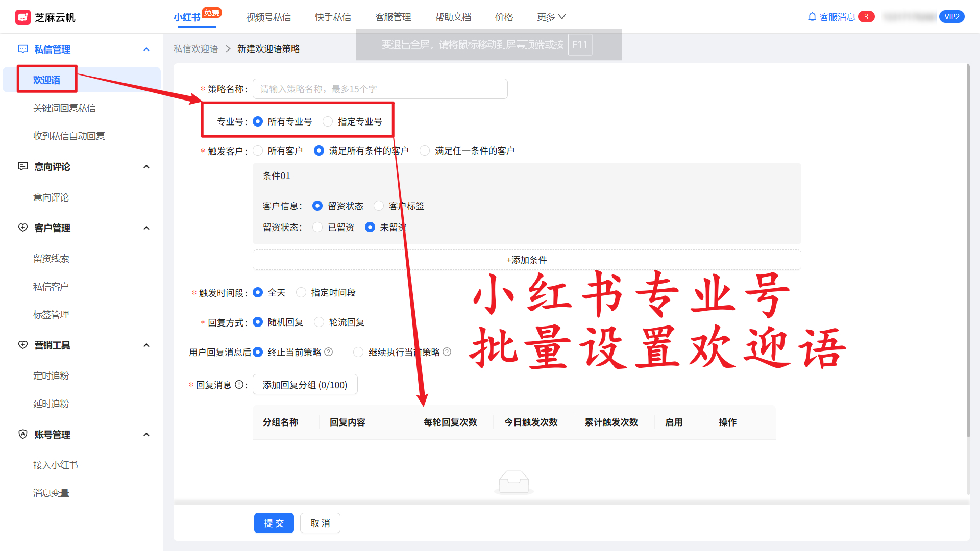The width and height of the screenshot is (980, 551).
Task: Click the 终止当前策略 help question icon
Action: (329, 352)
